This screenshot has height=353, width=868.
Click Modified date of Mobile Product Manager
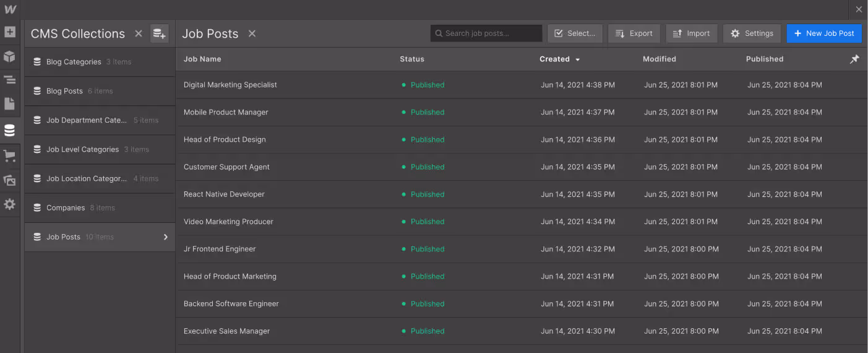pyautogui.click(x=681, y=112)
